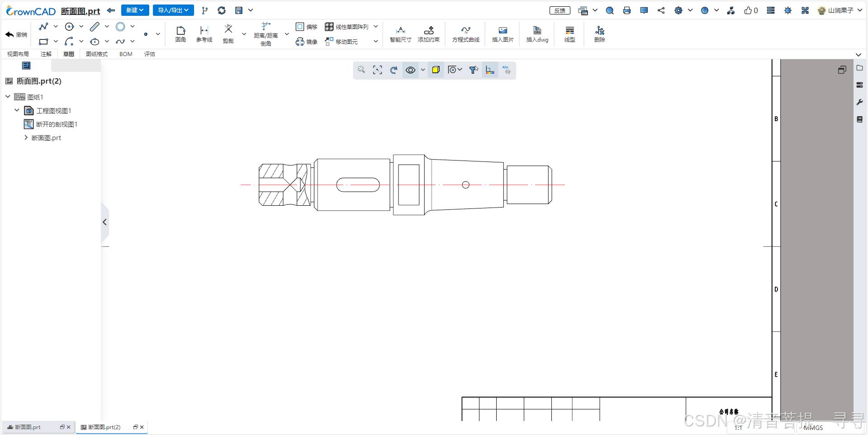The width and height of the screenshot is (868, 435).
Task: Toggle the Abc annotation hide button
Action: 506,70
